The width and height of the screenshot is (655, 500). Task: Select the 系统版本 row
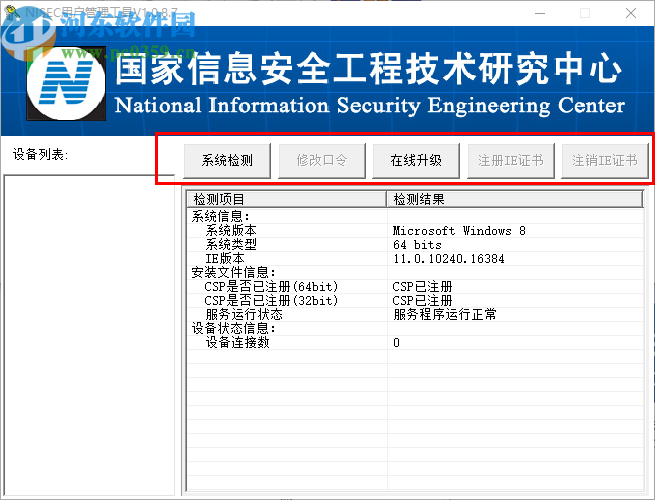(415, 231)
